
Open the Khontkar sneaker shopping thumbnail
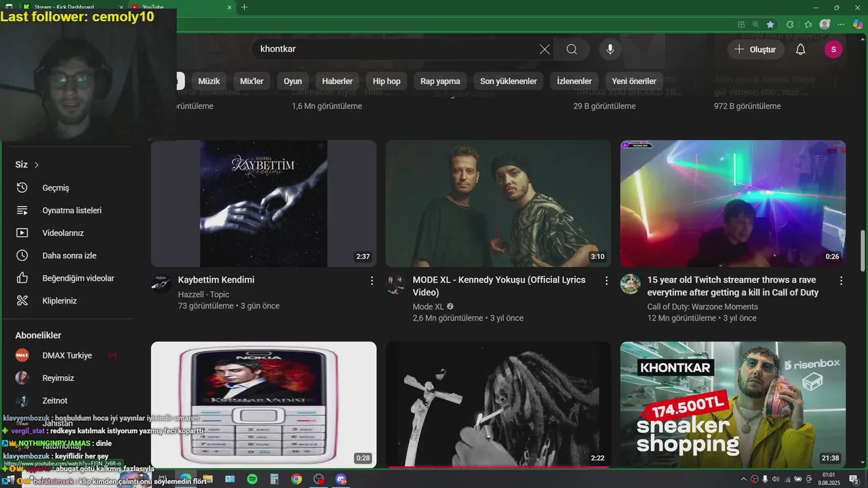733,405
